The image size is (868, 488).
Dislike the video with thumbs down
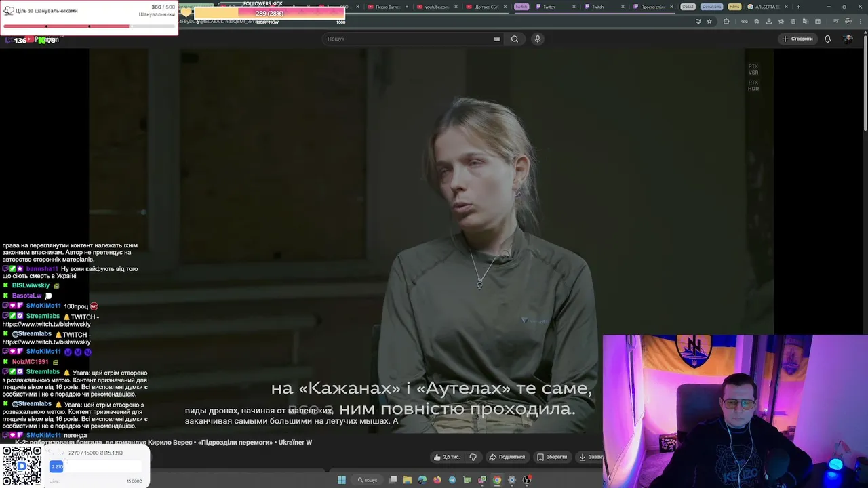(473, 457)
